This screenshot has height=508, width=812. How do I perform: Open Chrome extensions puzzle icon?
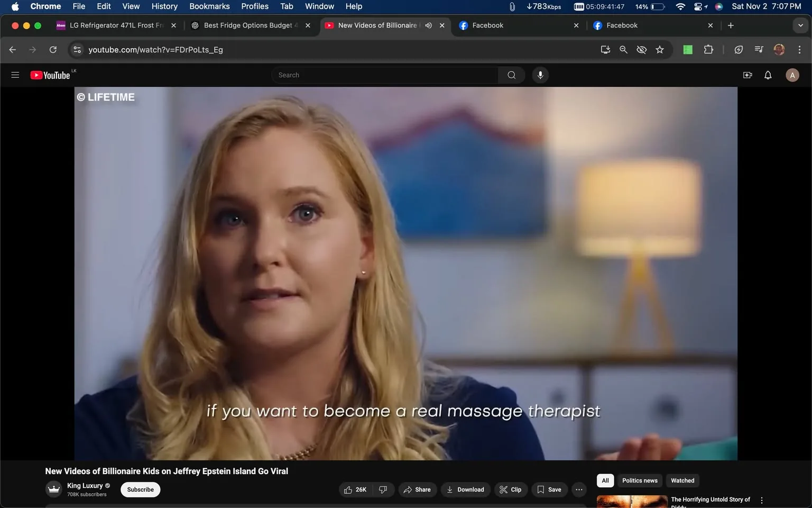(x=708, y=50)
